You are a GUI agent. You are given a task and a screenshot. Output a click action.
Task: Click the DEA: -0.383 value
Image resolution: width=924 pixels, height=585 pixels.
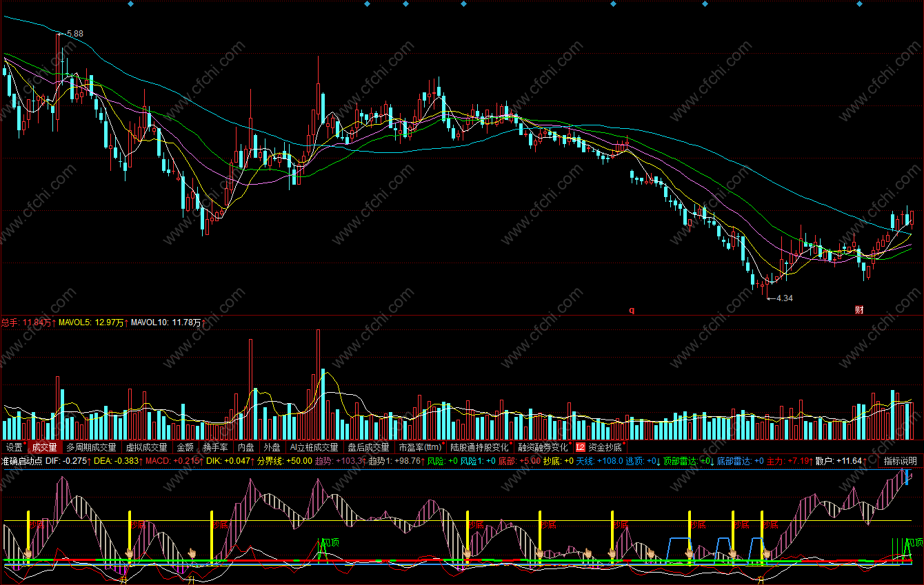click(x=117, y=461)
